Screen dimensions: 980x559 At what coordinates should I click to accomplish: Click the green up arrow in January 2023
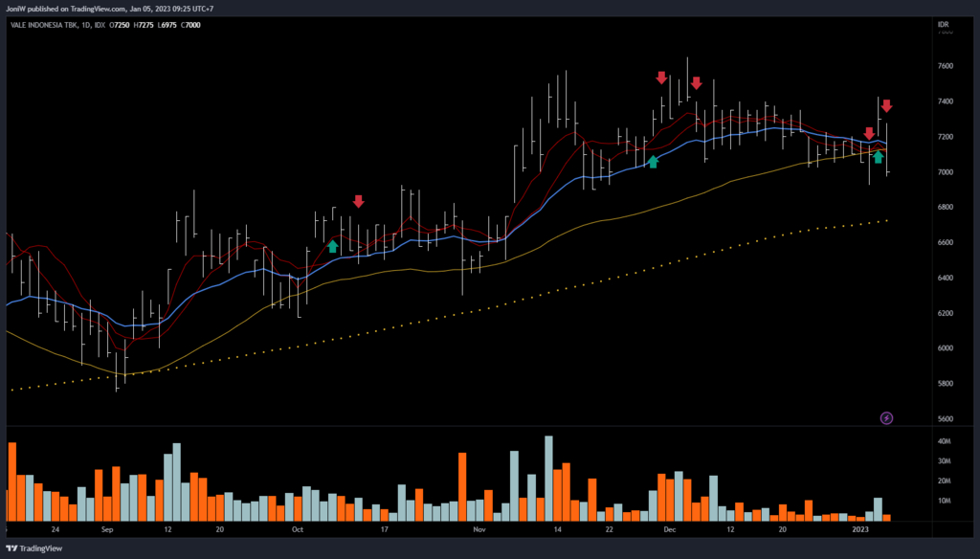point(878,157)
